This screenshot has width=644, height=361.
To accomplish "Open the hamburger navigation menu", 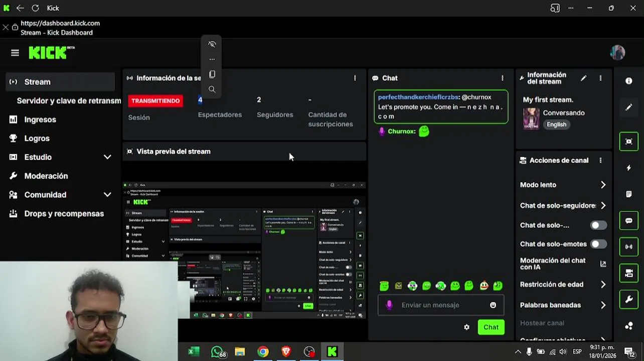I will point(15,53).
